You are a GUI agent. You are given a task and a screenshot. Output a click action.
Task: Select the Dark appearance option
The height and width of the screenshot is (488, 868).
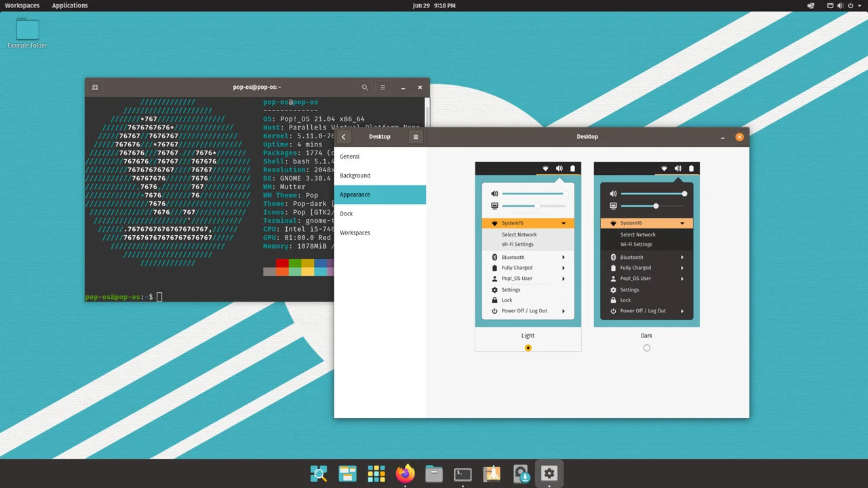click(x=646, y=348)
